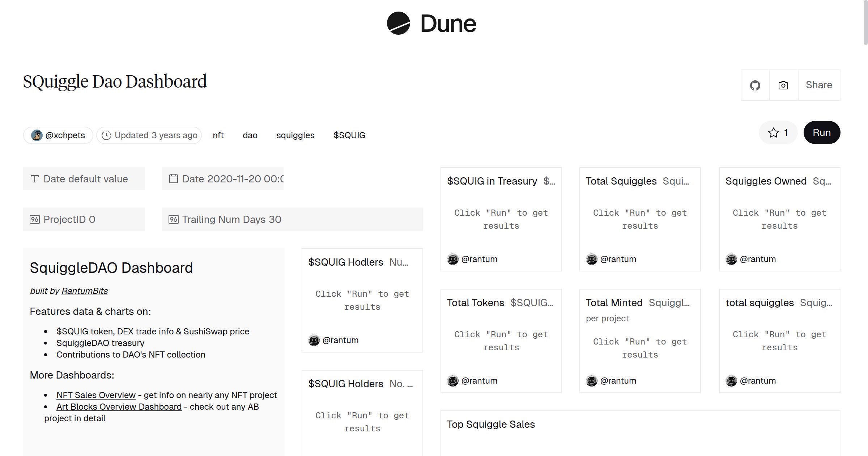Select the $SQUIG tag

tap(349, 135)
